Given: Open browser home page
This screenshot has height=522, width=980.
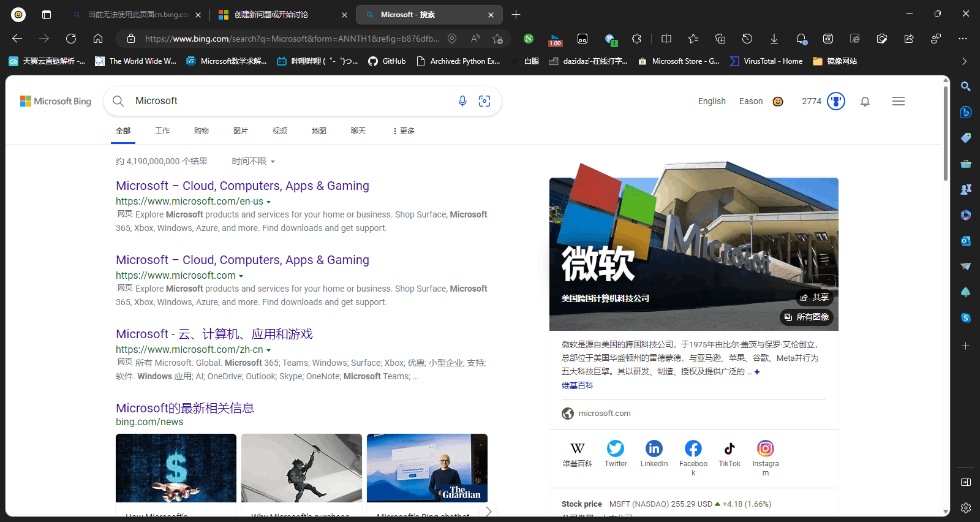Looking at the screenshot, I should click(98, 39).
